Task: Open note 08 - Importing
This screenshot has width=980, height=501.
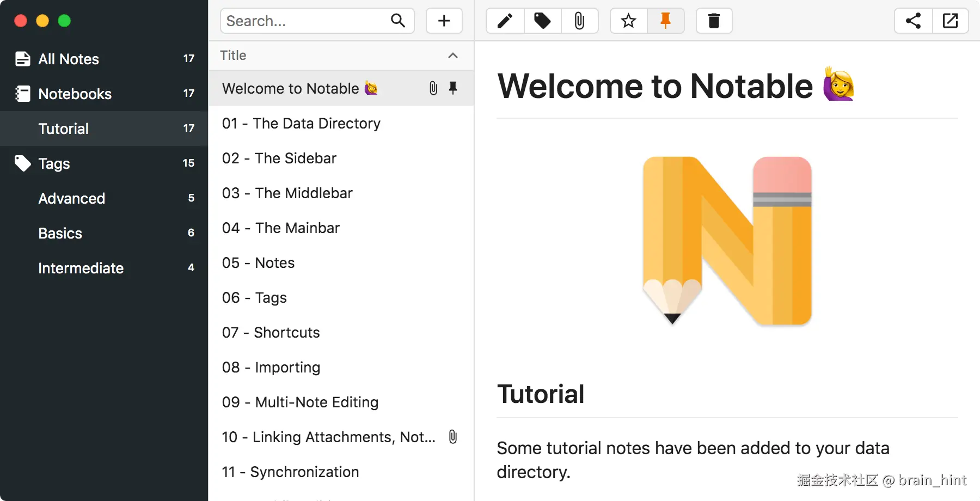Action: pyautogui.click(x=341, y=367)
